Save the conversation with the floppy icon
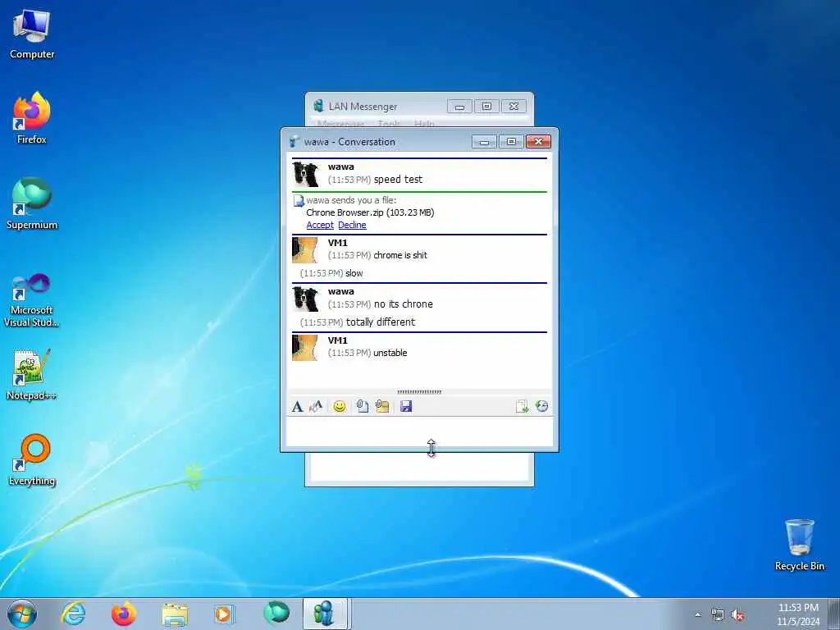The width and height of the screenshot is (840, 630). 406,407
